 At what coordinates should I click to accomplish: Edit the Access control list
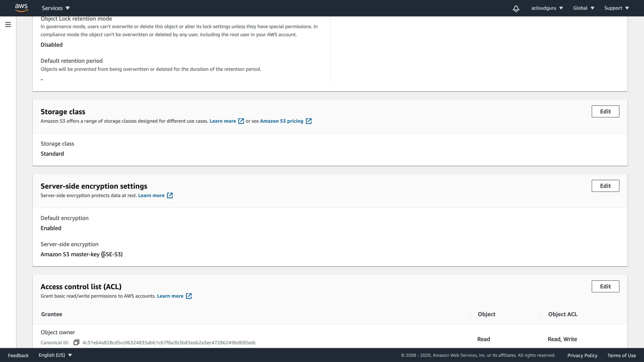point(605,287)
